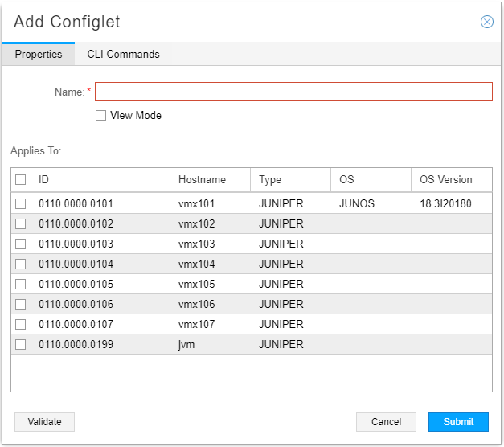The image size is (504, 447).
Task: Switch to the CLI Commands tab
Action: (x=123, y=55)
